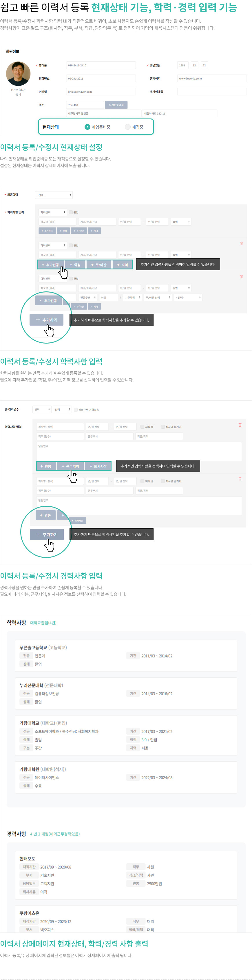
Task: Click the 2500만원 salary value
Action: 155,884
